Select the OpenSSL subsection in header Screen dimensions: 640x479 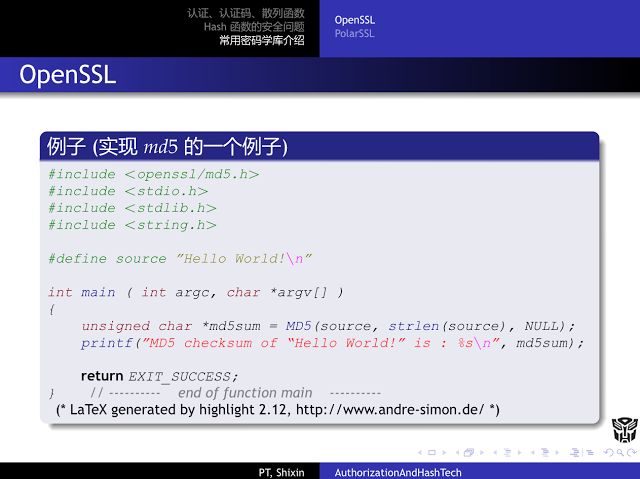355,20
